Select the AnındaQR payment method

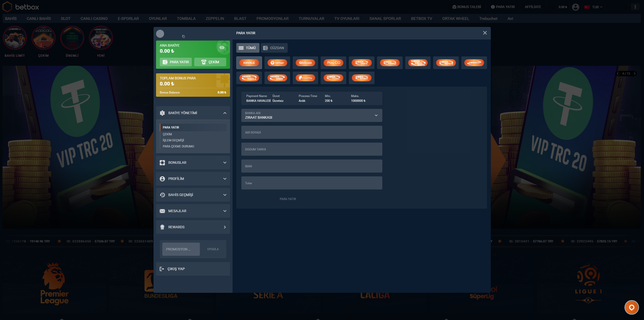pyautogui.click(x=474, y=63)
